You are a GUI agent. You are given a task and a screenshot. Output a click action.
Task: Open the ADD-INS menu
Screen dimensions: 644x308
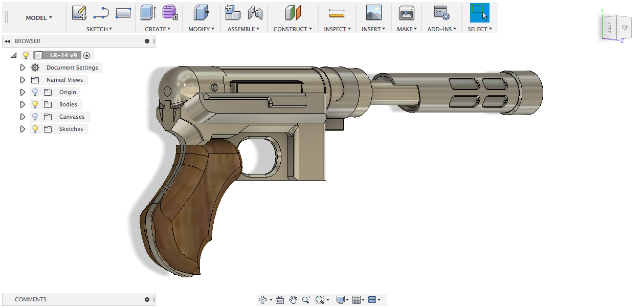click(x=442, y=29)
